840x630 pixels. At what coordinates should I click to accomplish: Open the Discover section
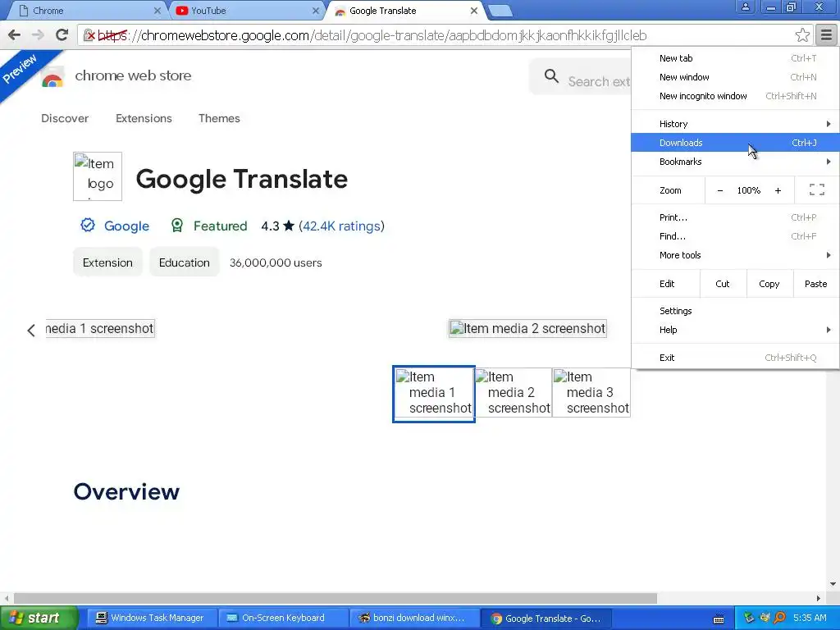coord(65,118)
